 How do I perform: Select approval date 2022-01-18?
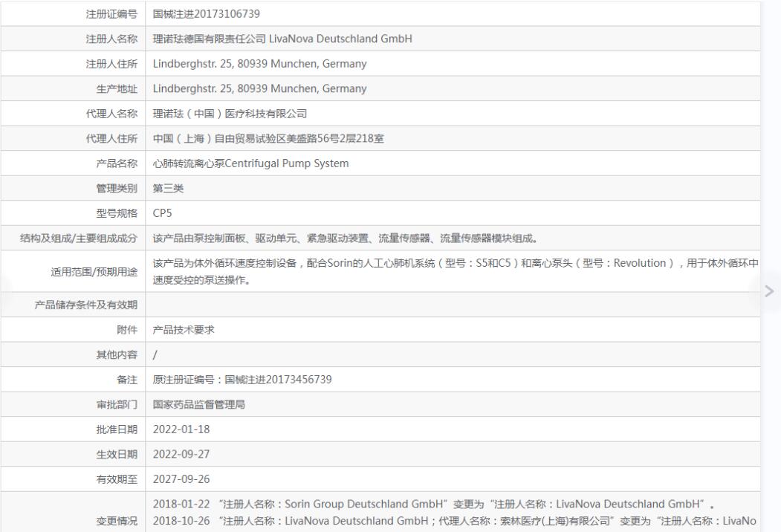click(181, 429)
